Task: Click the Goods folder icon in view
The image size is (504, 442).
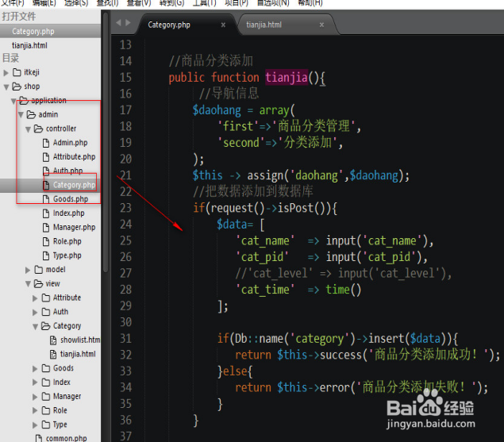Action: tap(46, 368)
